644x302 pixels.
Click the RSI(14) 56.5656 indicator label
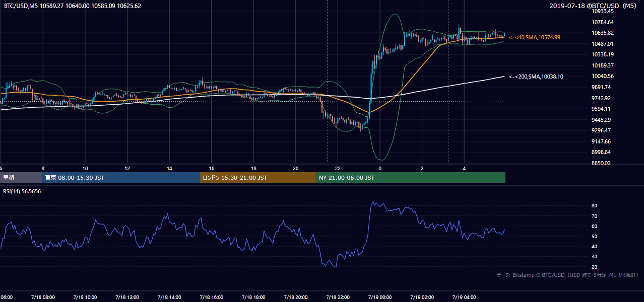point(22,192)
